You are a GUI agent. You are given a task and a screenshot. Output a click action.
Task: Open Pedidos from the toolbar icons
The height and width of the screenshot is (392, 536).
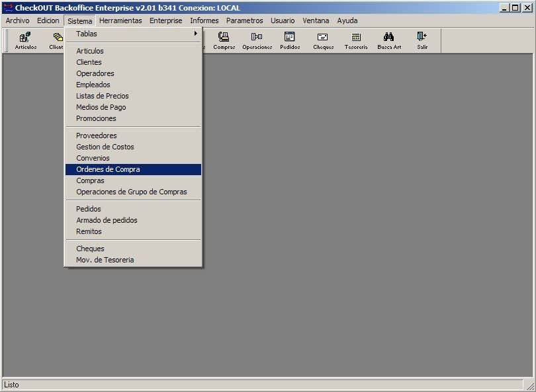coord(290,40)
